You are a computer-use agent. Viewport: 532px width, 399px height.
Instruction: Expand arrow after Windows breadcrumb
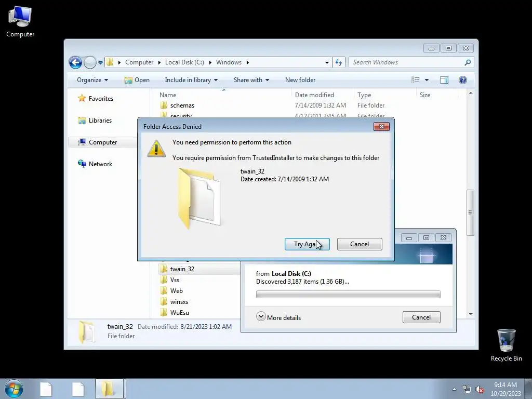pos(247,62)
